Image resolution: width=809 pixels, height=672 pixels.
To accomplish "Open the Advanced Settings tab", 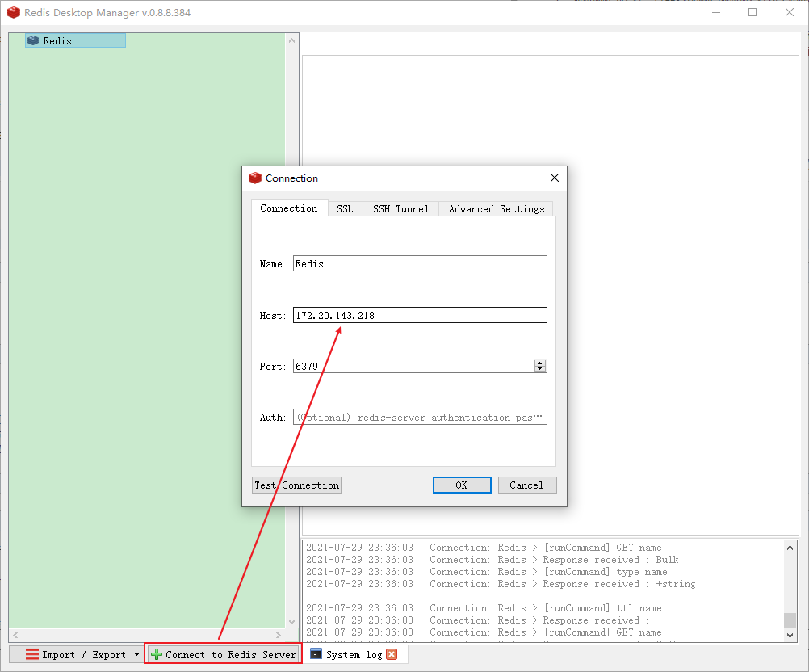I will click(x=497, y=209).
